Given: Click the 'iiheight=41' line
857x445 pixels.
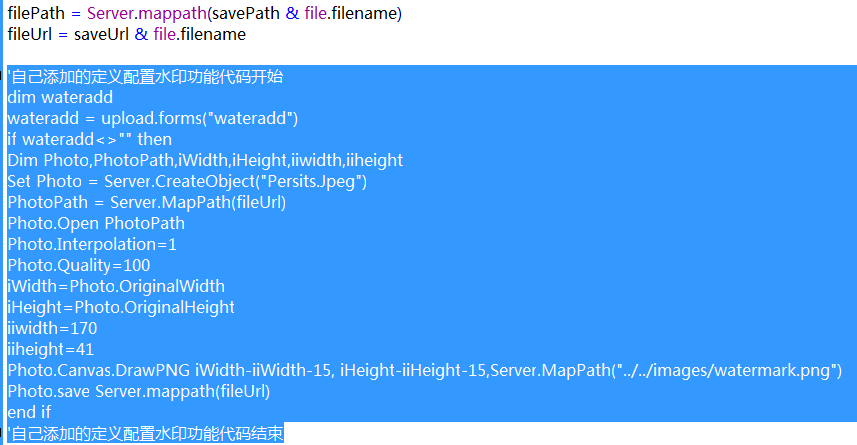Looking at the screenshot, I should click(50, 349).
